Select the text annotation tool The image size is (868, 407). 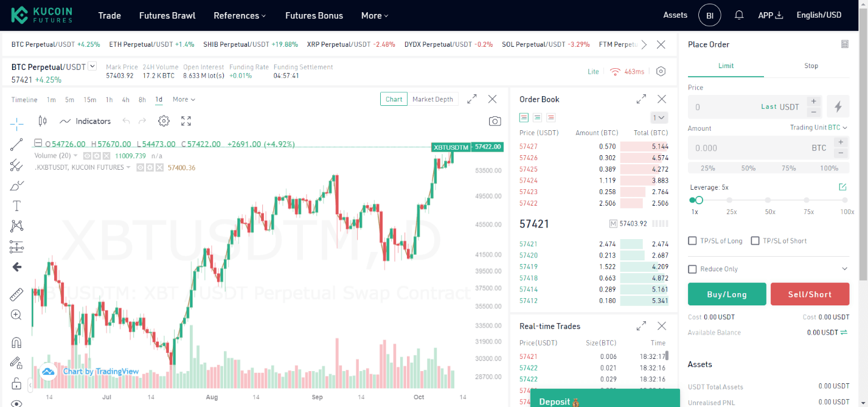point(16,206)
